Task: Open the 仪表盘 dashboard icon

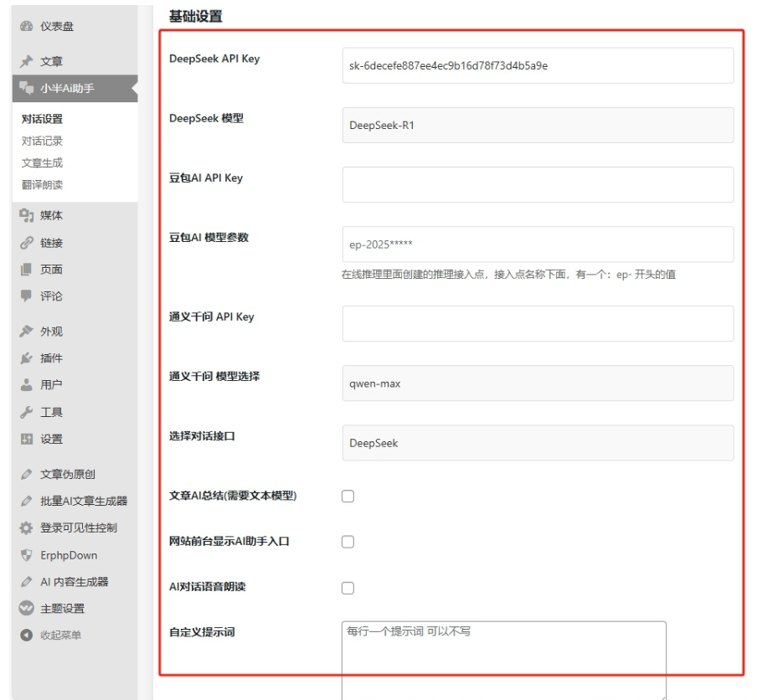Action: 26,26
